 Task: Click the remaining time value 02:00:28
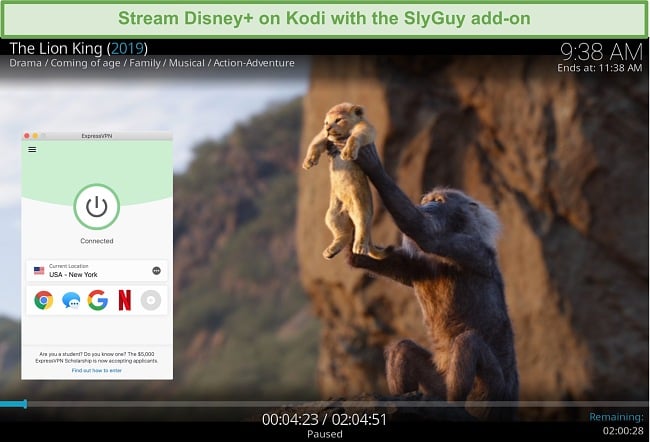click(623, 431)
